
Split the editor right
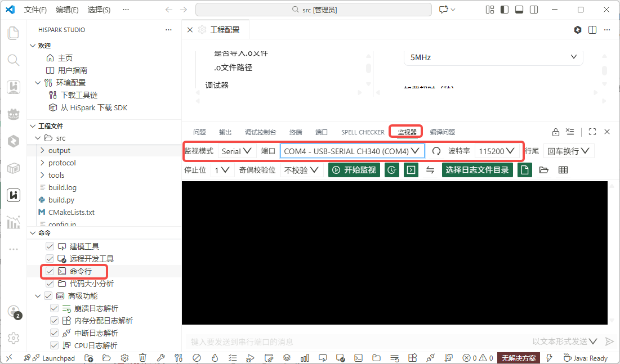[x=592, y=30]
